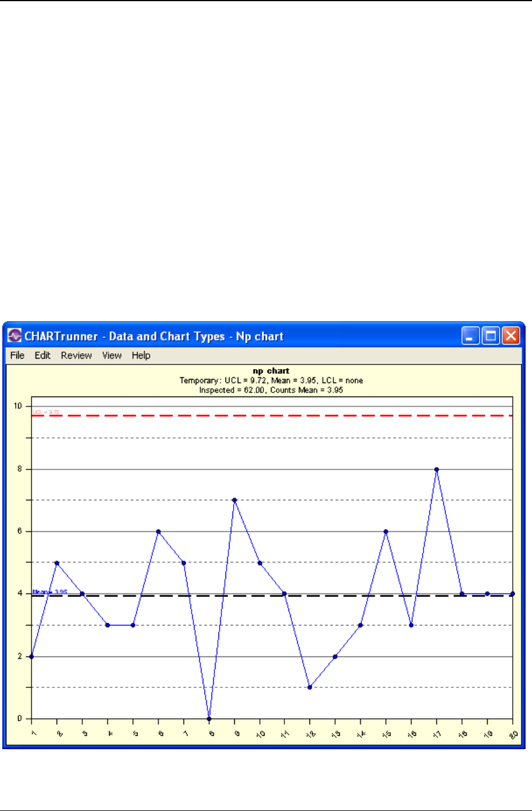The image size is (532, 811).
Task: Click the data point at sample 17
Action: tap(436, 469)
